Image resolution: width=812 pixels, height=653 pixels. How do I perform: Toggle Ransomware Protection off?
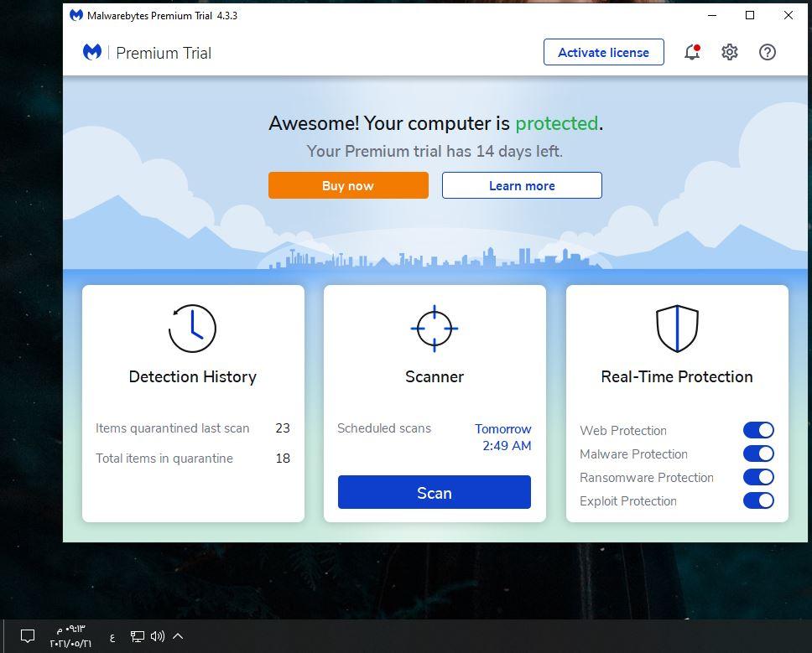[758, 477]
